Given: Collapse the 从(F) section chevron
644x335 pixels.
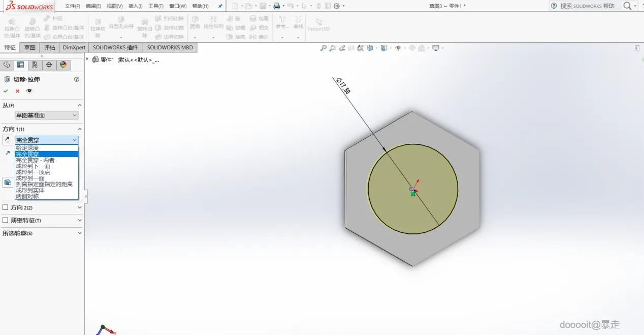Looking at the screenshot, I should tap(80, 105).
